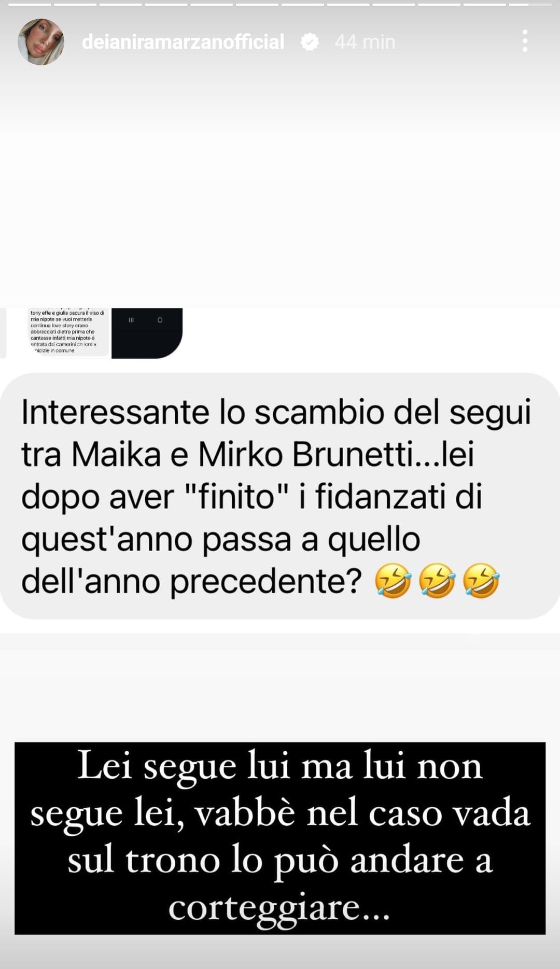Screen dimensions: 560x969
Task: Click the recent-apps bars icon in embedded screenshot
Action: (x=131, y=320)
